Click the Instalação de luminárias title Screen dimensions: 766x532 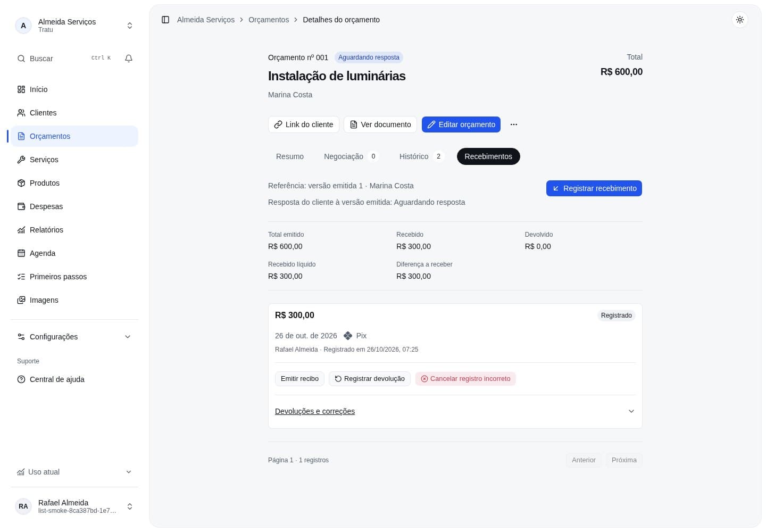click(337, 76)
